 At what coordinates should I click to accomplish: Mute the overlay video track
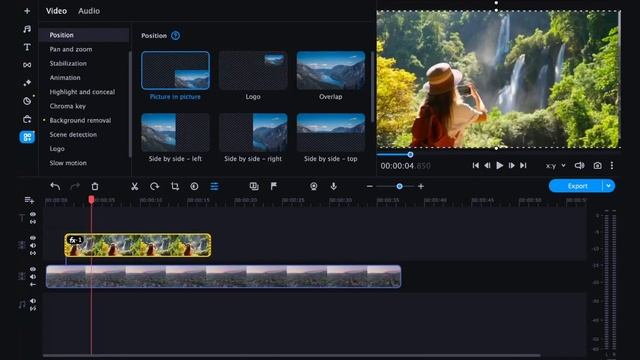click(x=33, y=245)
